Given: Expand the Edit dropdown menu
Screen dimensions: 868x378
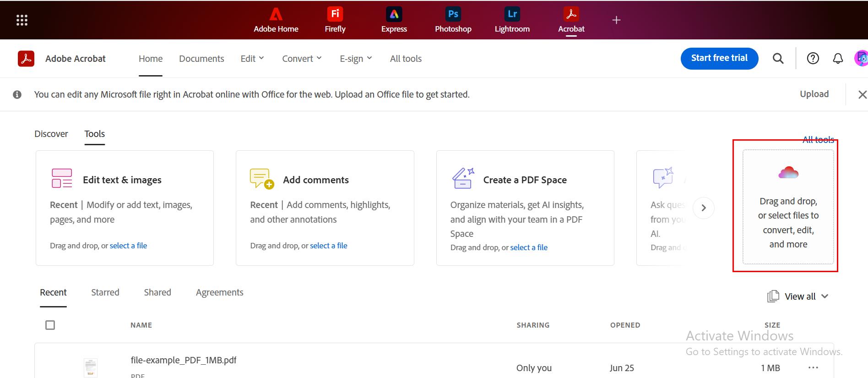Looking at the screenshot, I should point(252,59).
